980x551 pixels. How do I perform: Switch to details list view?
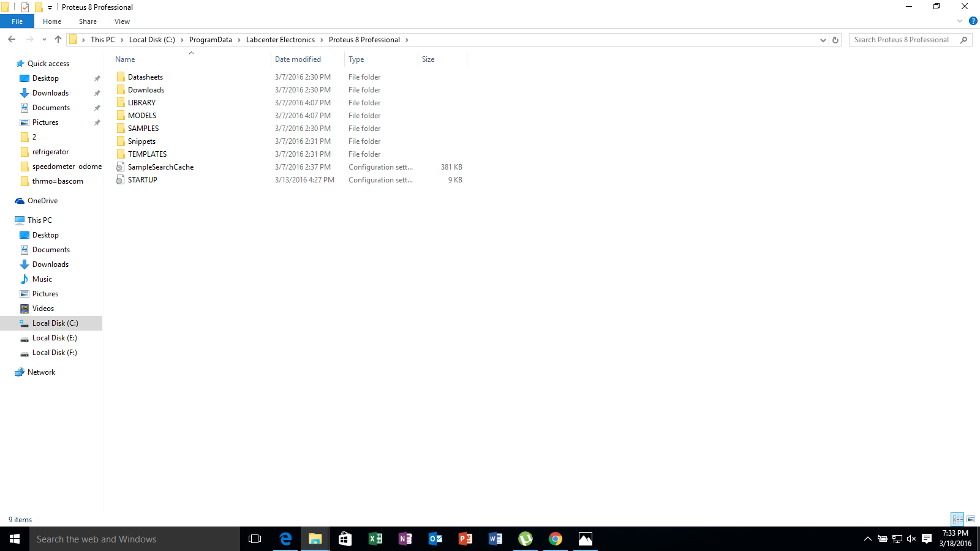pyautogui.click(x=957, y=519)
